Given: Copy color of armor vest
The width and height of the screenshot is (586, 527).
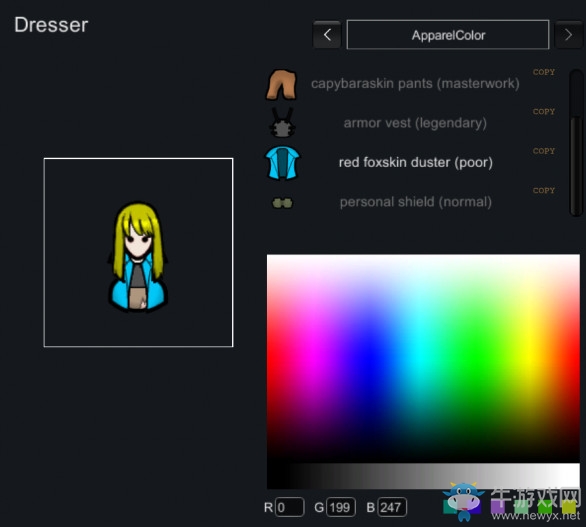Looking at the screenshot, I should (544, 111).
